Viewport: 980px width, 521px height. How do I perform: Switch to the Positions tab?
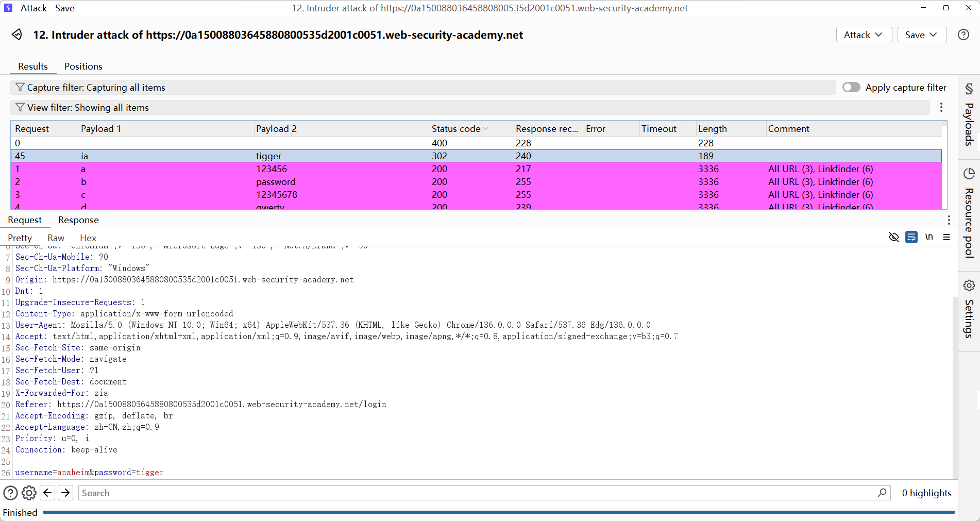(x=83, y=66)
